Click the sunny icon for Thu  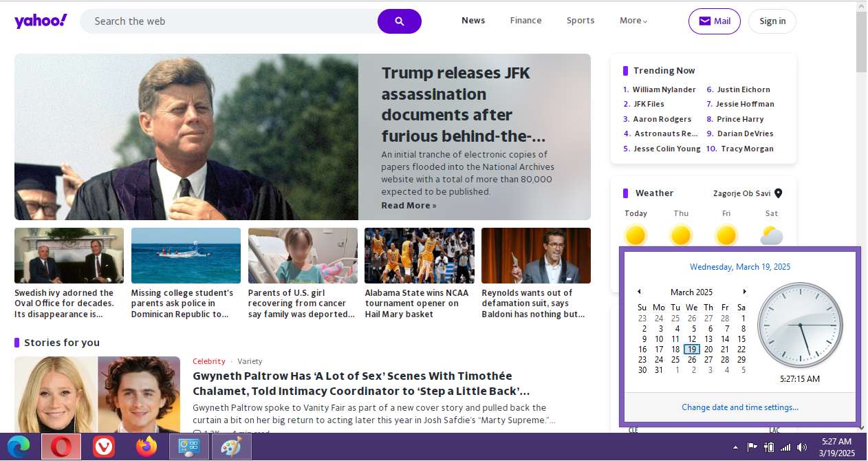pyautogui.click(x=681, y=235)
